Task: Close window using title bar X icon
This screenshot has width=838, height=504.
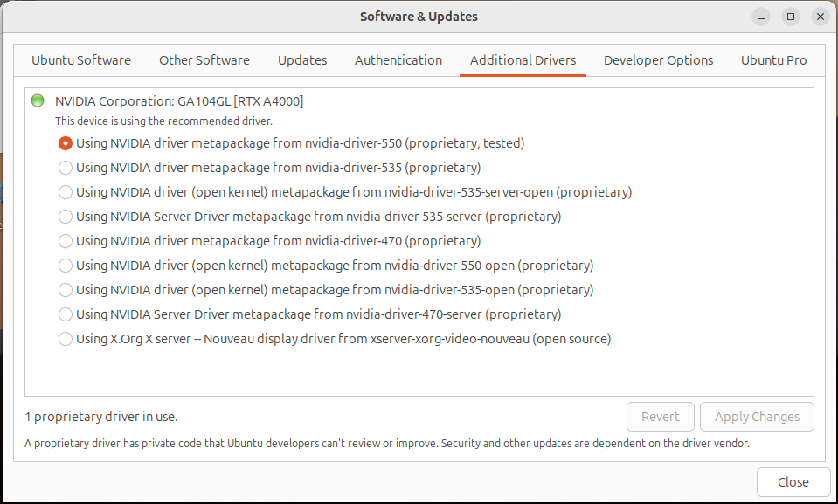Action: (819, 17)
